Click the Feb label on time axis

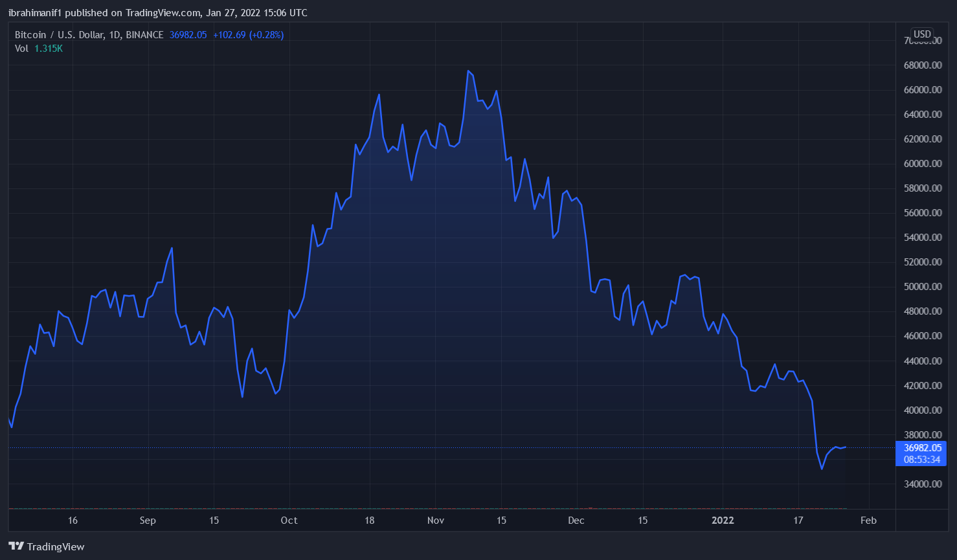(x=868, y=521)
